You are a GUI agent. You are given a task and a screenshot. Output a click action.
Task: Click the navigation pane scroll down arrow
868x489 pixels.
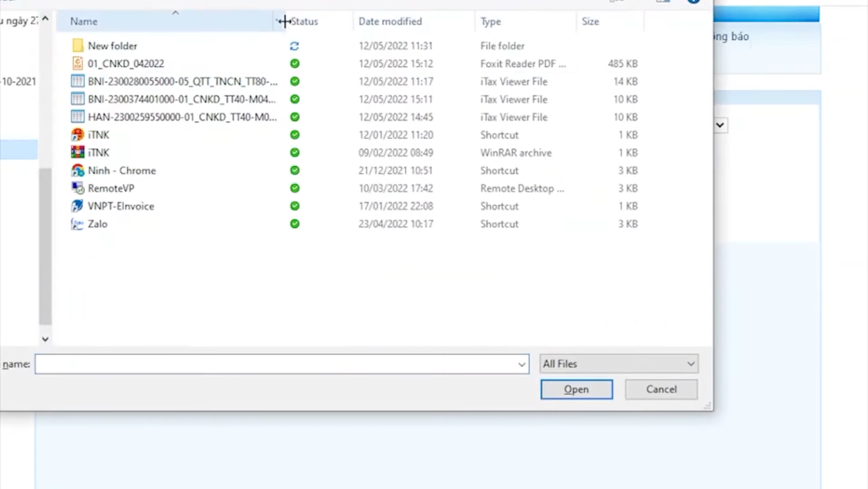click(46, 338)
